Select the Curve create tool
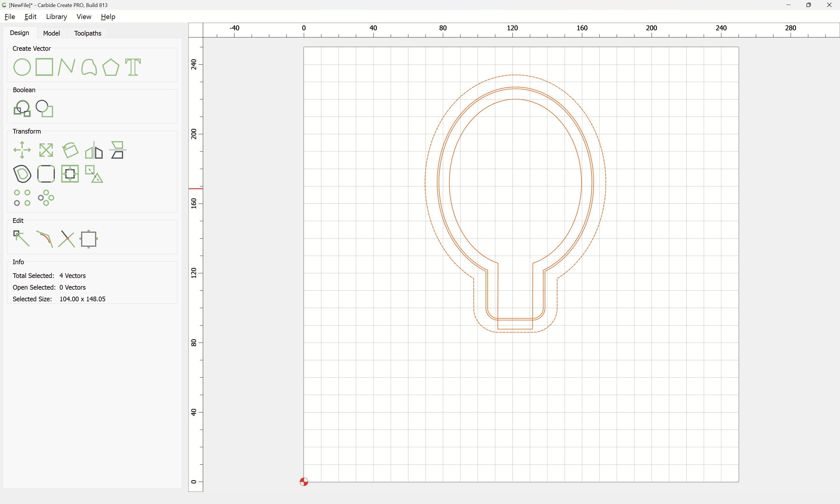Viewport: 840px width, 504px height. point(89,67)
